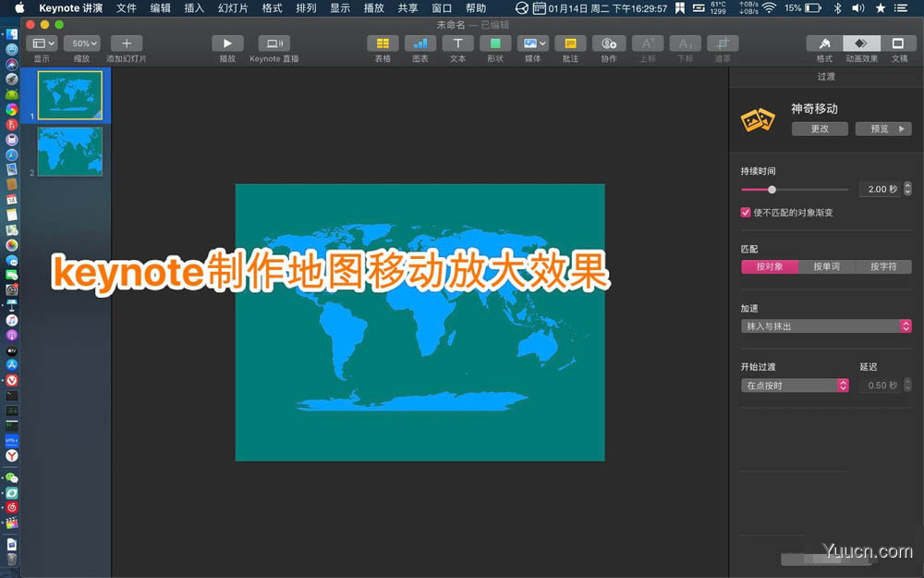Screen dimensions: 924x578
Task: Click the date and time in menu bar
Action: 608,8
